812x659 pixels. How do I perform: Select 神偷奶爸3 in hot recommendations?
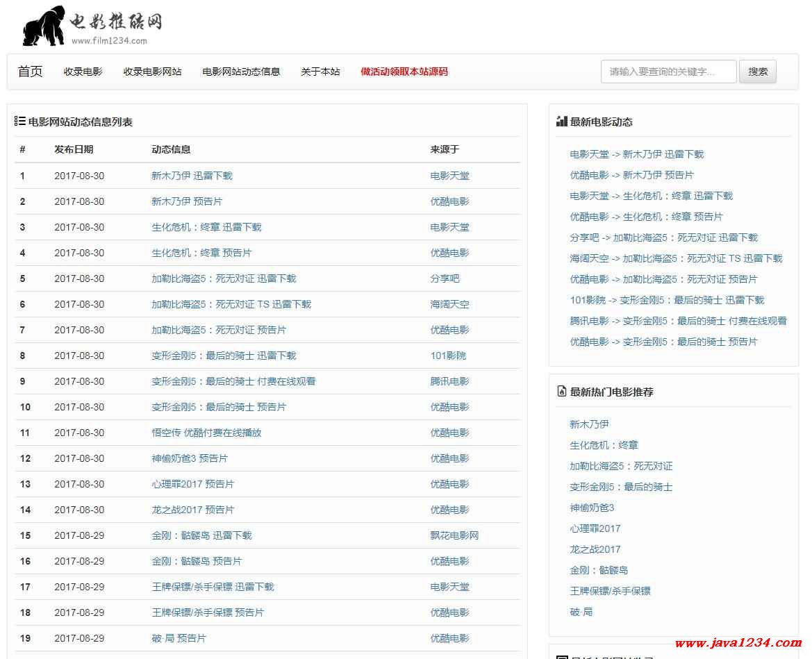(x=592, y=508)
